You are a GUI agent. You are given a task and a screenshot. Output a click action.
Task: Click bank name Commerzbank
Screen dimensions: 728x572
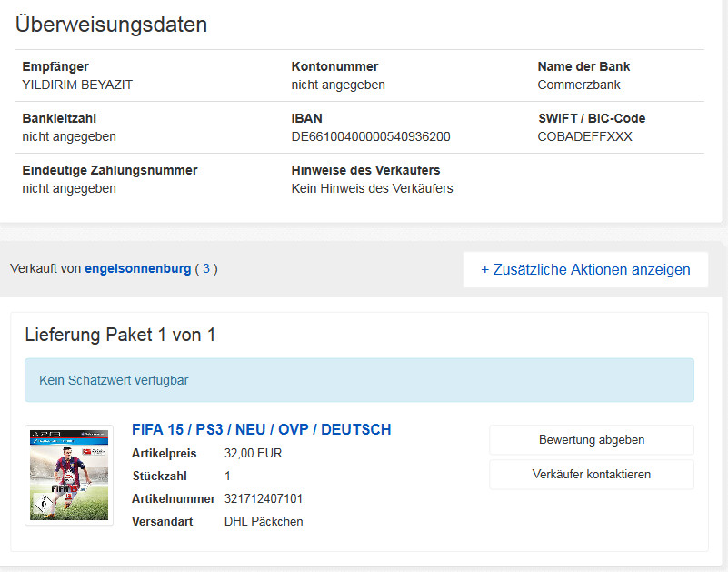point(579,85)
